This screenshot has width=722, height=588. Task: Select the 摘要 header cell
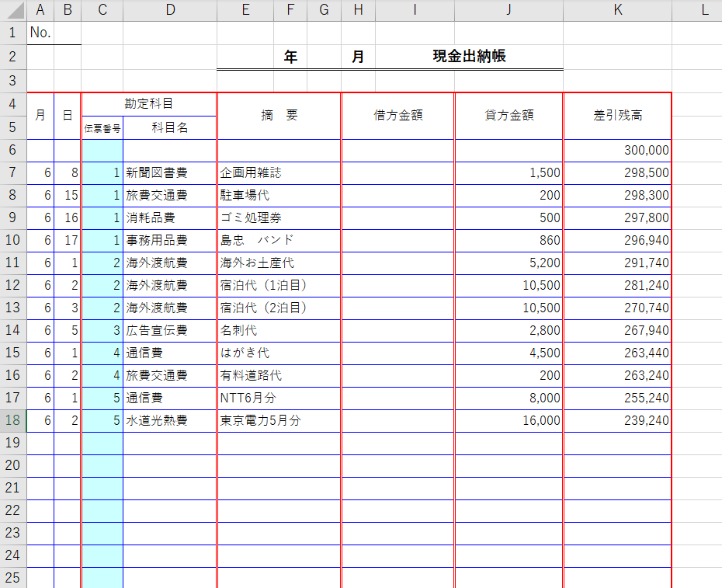tap(279, 115)
